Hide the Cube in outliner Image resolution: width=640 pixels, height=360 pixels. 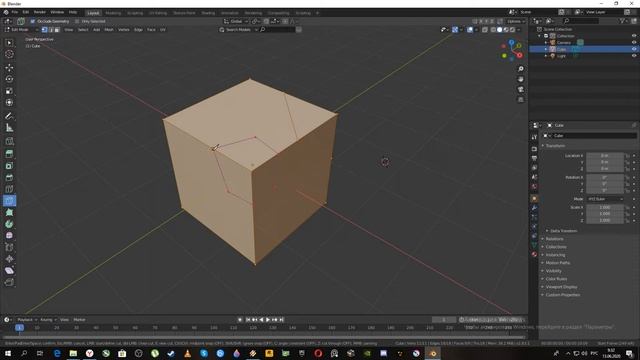[x=634, y=49]
